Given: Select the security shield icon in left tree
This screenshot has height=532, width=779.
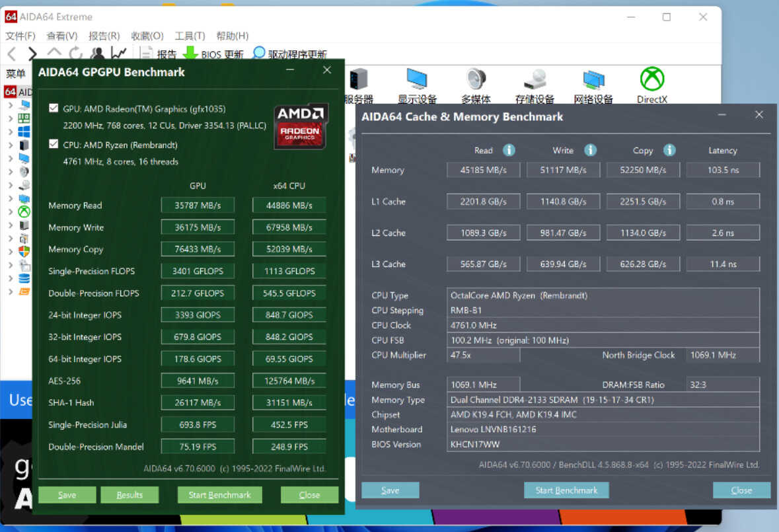Looking at the screenshot, I should coord(24,251).
